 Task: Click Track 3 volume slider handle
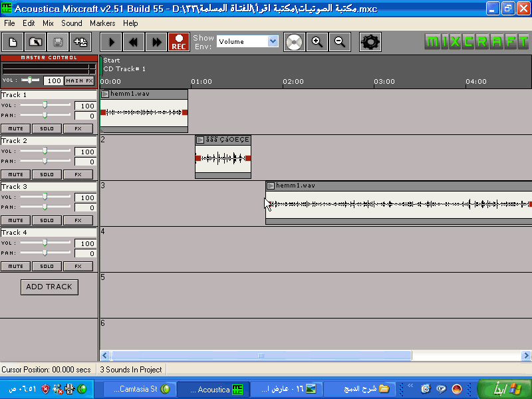click(x=45, y=196)
